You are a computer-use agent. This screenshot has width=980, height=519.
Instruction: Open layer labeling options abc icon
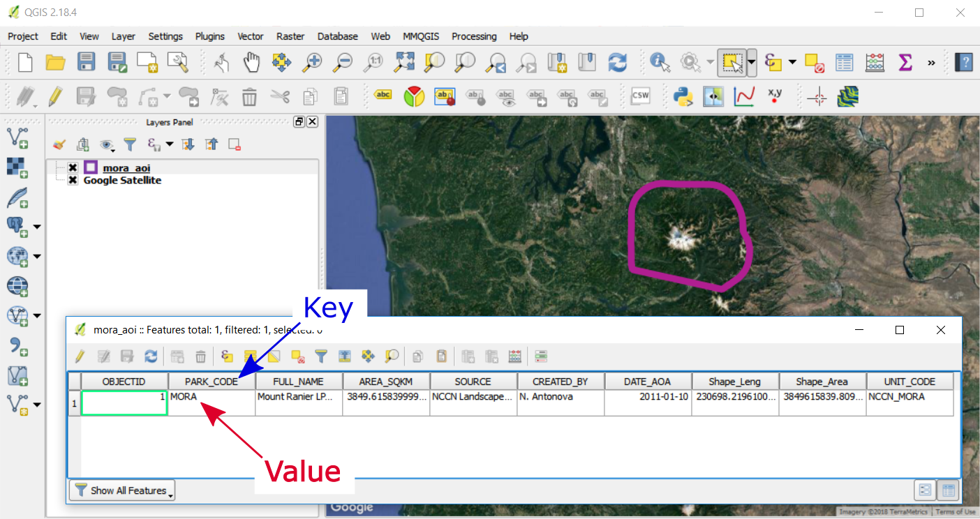click(x=383, y=96)
